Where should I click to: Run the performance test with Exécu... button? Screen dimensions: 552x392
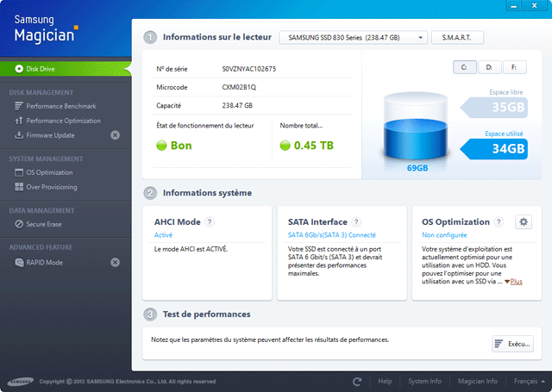(x=511, y=344)
